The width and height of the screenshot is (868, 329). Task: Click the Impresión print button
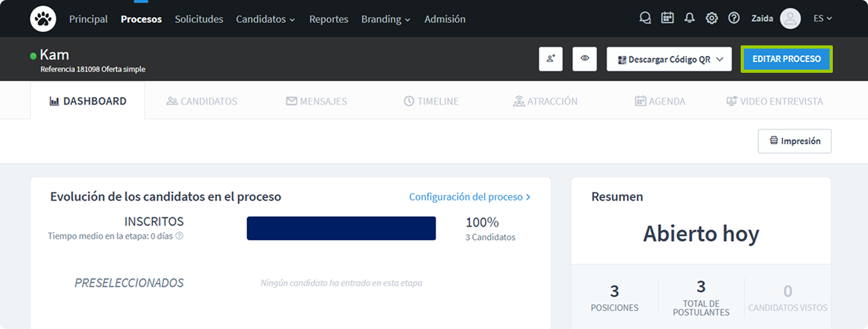pos(794,141)
